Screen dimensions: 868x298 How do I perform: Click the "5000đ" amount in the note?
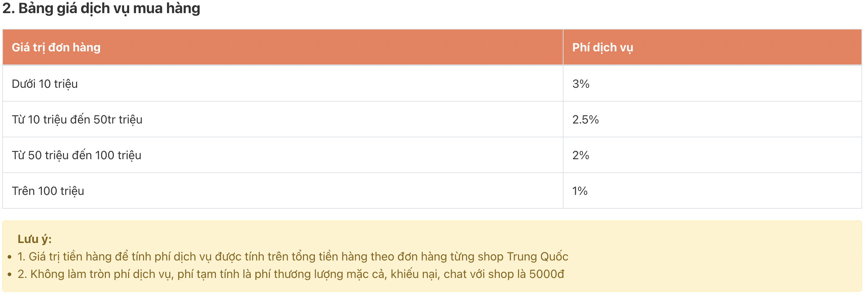(x=546, y=274)
